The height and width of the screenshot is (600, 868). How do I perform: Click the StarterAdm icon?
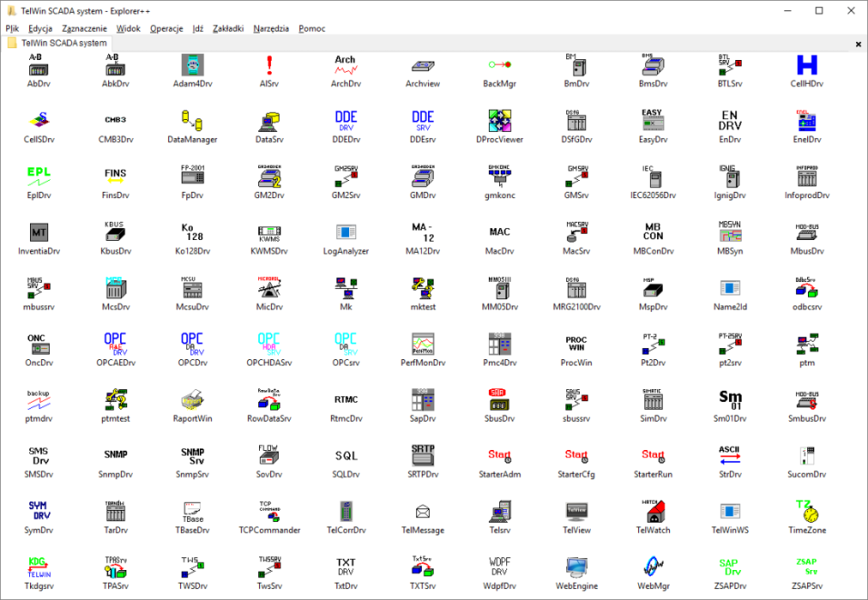pos(500,456)
